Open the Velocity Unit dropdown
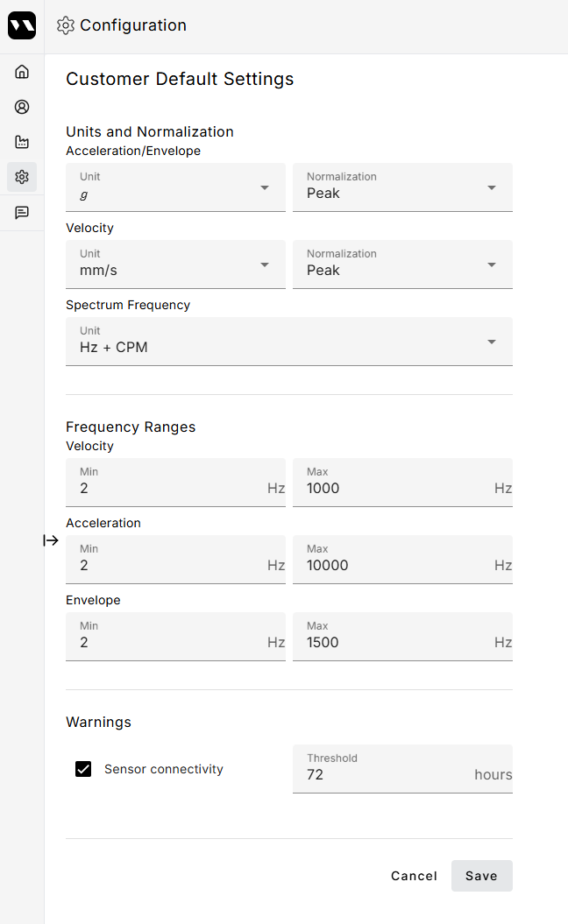Screen dimensions: 568x924 [x=175, y=265]
